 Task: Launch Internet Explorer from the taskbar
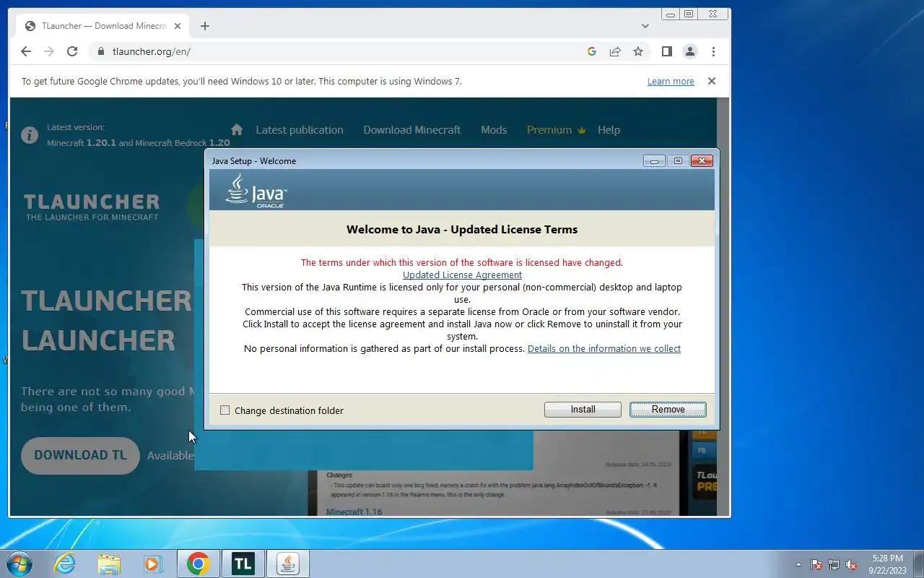[x=65, y=564]
